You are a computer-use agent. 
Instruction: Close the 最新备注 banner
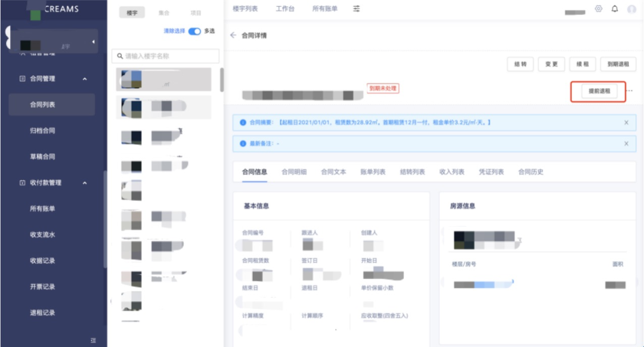[x=626, y=144]
